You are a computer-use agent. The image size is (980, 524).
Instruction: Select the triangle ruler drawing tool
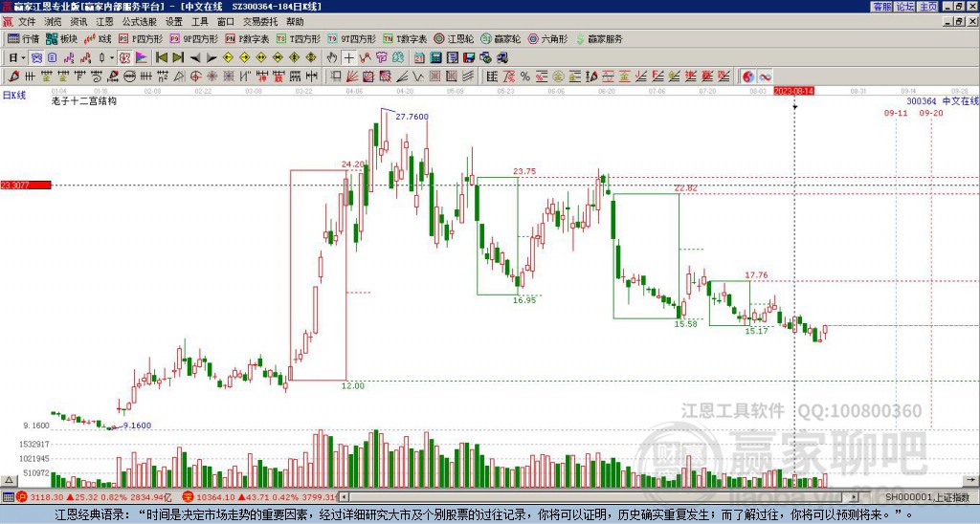tap(179, 76)
